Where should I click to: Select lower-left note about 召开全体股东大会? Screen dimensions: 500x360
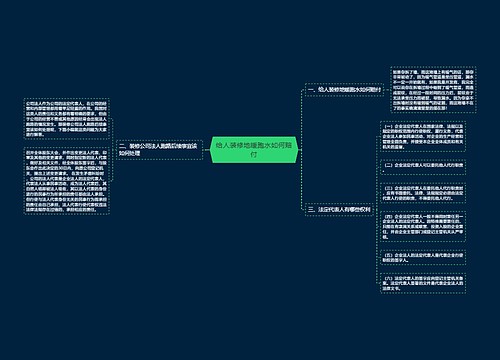[x=67, y=181]
